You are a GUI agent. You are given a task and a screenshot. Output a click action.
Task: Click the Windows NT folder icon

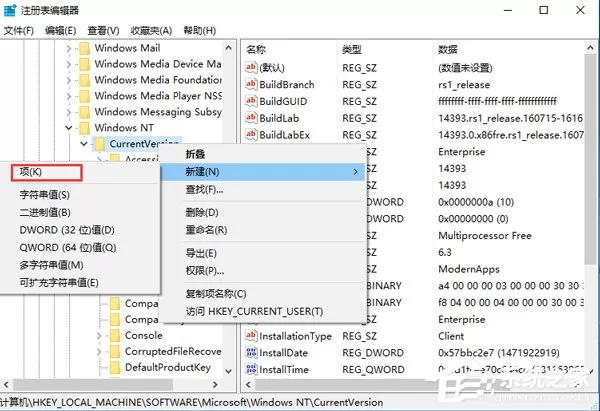pos(85,128)
